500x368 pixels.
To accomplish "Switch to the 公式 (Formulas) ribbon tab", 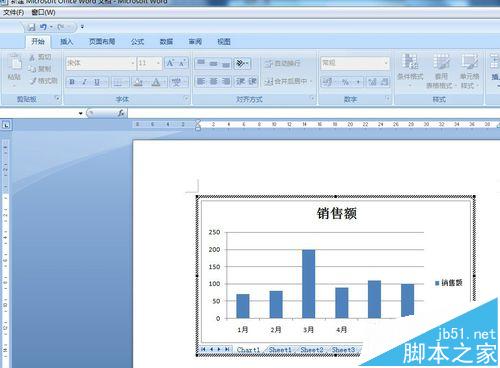I will tap(137, 41).
